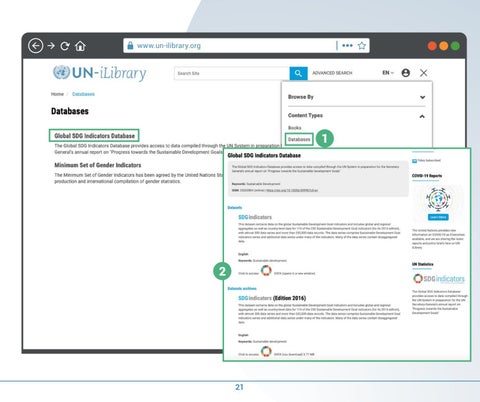
Task: Click the SDG Indicators logo under UN Statistics
Action: pyautogui.click(x=439, y=278)
